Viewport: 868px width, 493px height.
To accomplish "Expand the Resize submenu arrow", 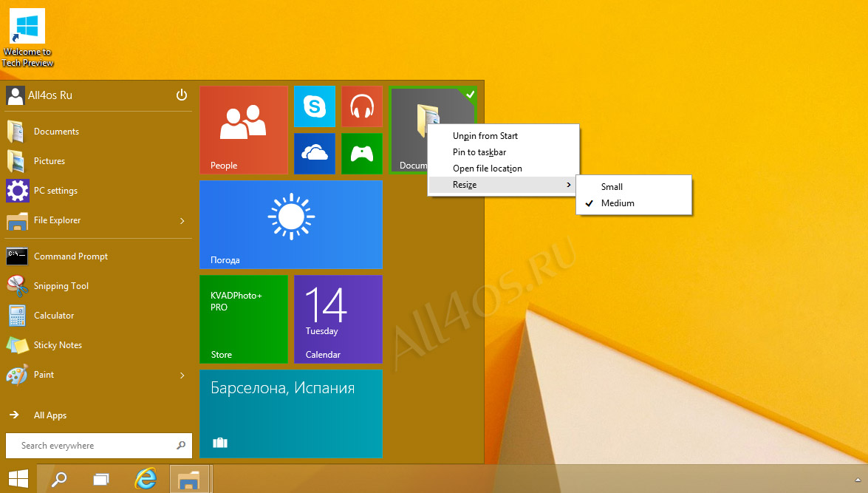I will 569,185.
